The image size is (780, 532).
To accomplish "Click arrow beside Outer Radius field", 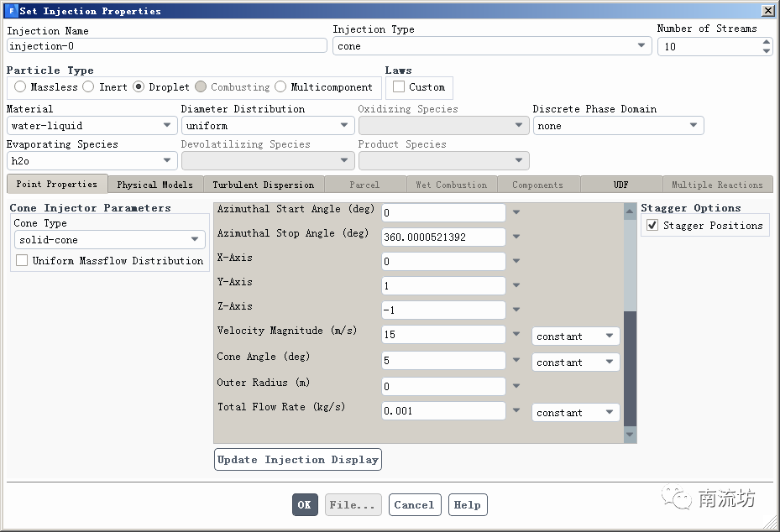I will click(x=516, y=386).
